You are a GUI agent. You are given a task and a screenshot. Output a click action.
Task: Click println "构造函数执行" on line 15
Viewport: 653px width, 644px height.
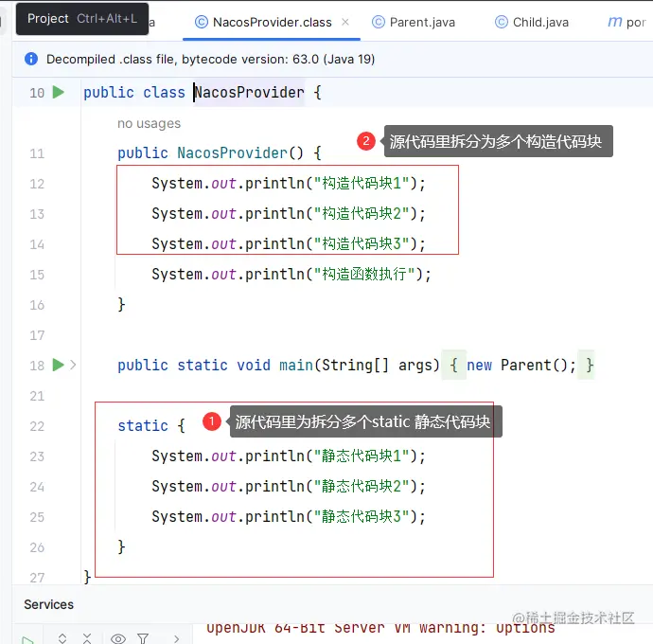click(x=291, y=275)
